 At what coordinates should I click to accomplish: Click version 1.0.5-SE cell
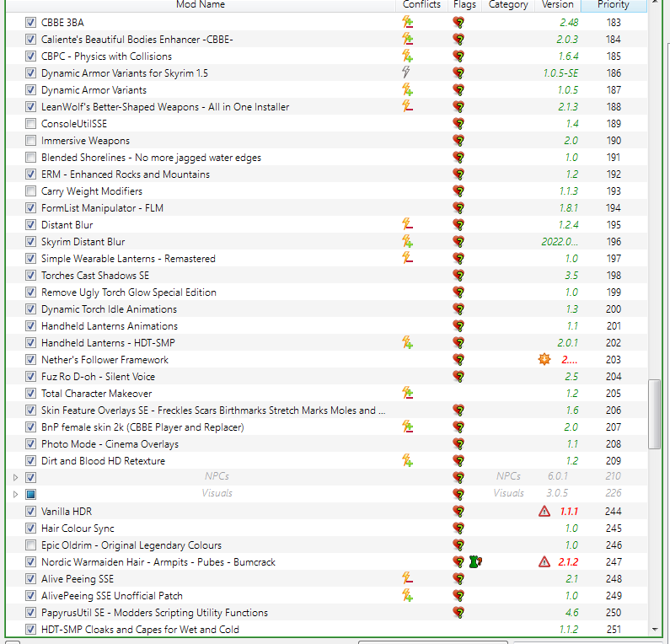coord(560,73)
